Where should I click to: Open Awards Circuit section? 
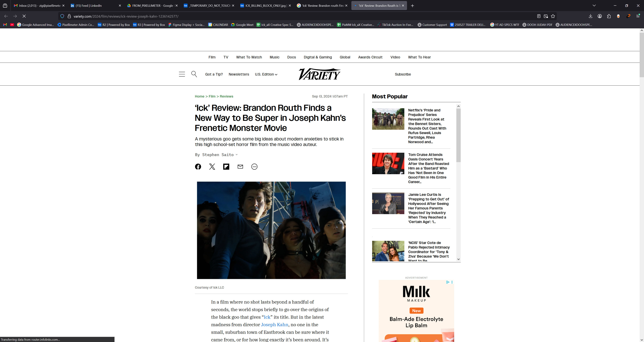[x=370, y=57]
